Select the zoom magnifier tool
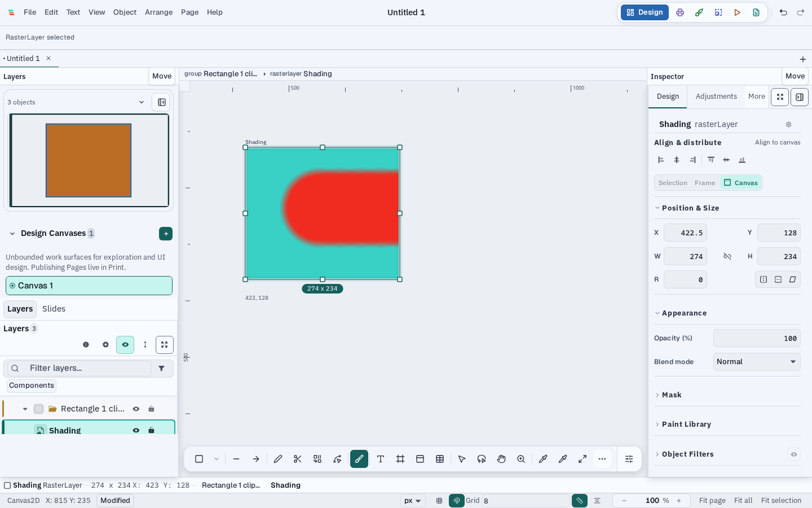This screenshot has height=508, width=812. pos(521,459)
